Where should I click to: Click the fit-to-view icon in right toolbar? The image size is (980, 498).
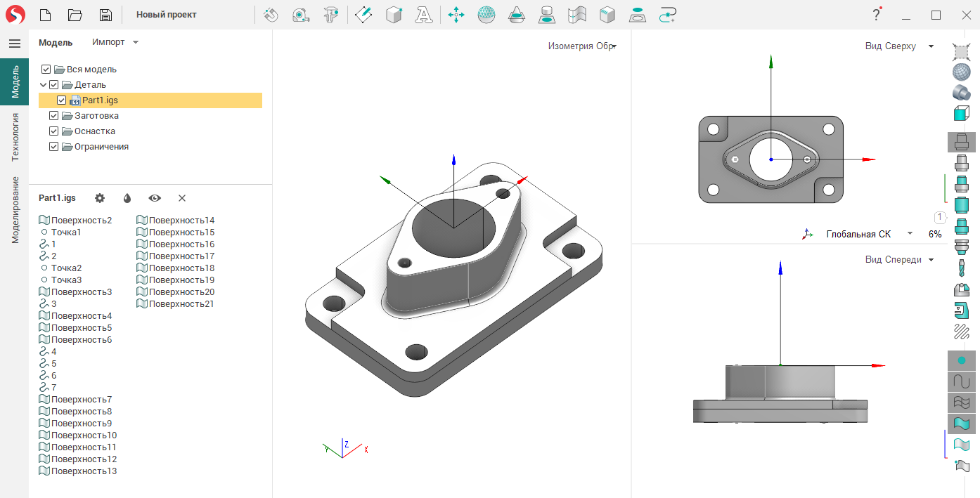pyautogui.click(x=961, y=51)
